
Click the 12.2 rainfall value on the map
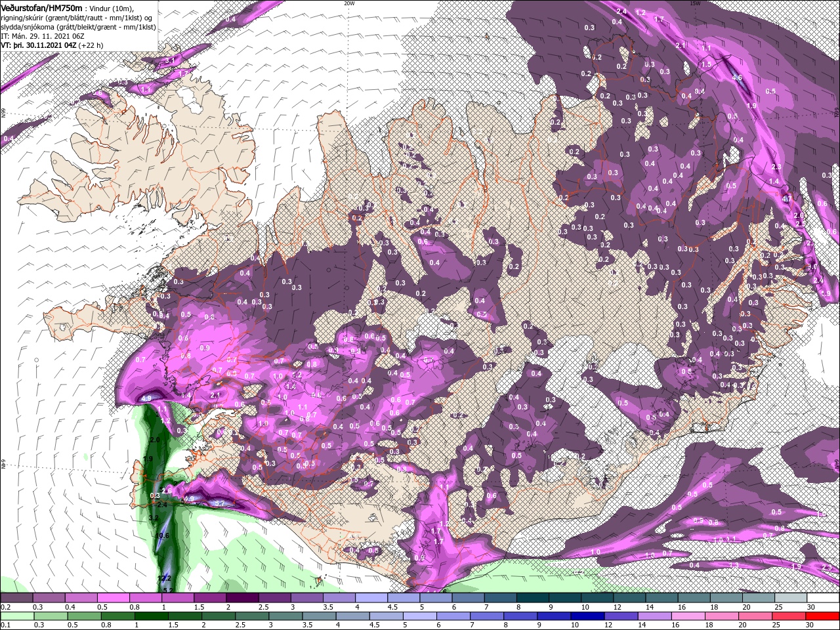(165, 578)
